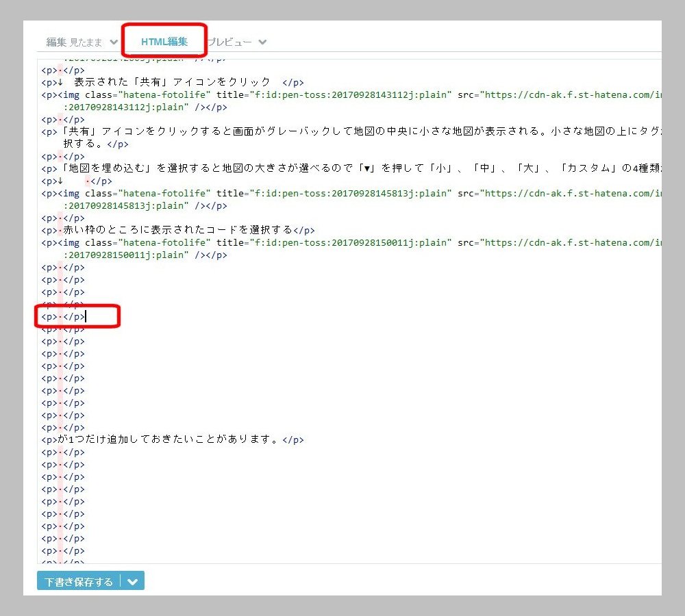Click the img line with title 20170928150011j

tap(351, 243)
